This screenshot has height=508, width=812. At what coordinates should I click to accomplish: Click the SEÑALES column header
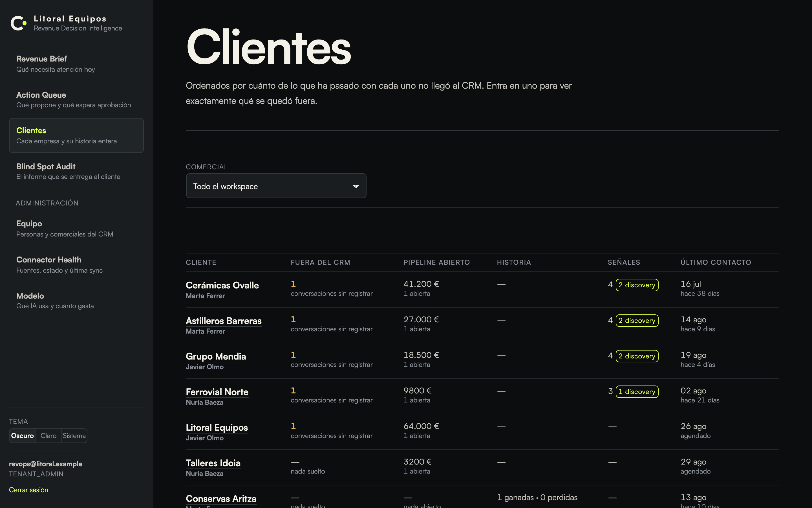pyautogui.click(x=624, y=262)
